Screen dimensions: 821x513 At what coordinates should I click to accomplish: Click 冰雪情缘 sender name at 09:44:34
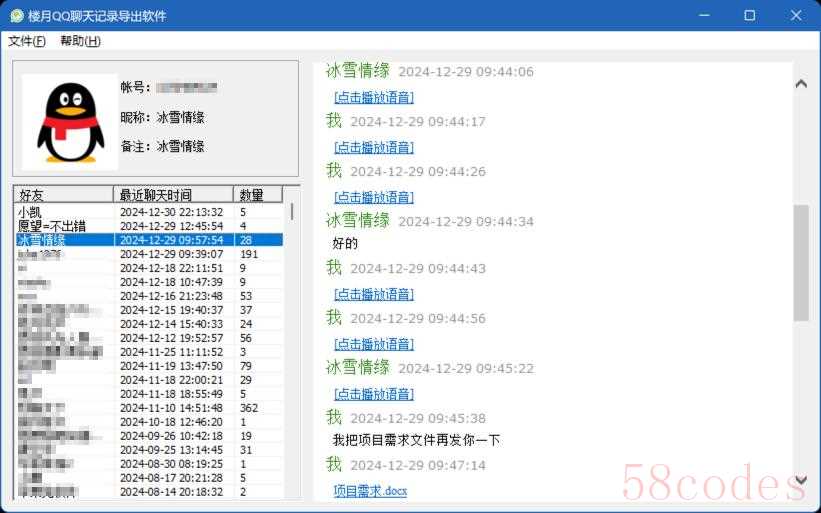[358, 220]
